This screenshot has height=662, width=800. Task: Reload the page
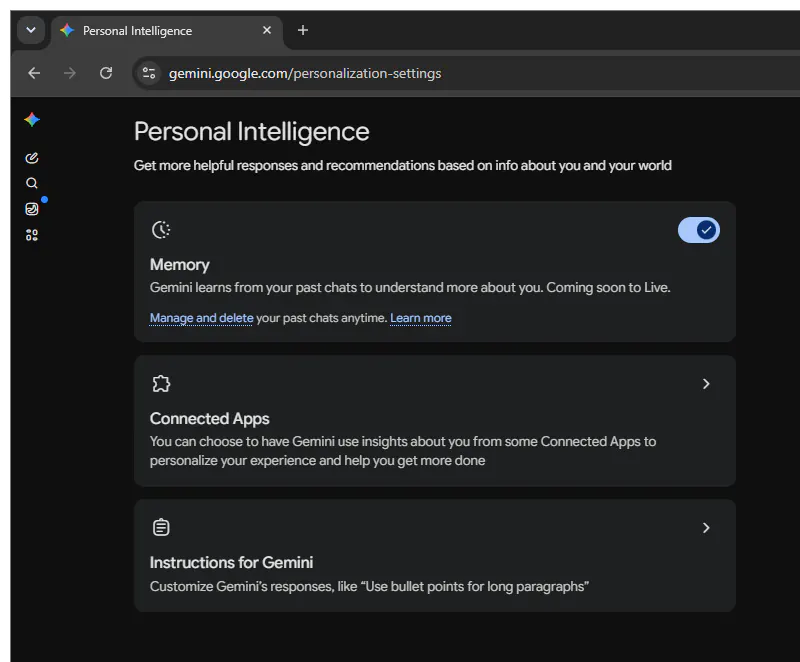[106, 73]
